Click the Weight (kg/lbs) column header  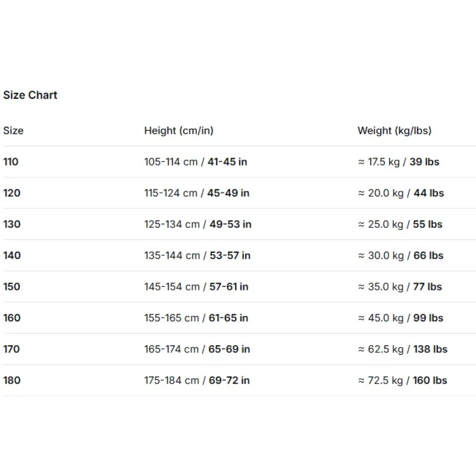394,130
